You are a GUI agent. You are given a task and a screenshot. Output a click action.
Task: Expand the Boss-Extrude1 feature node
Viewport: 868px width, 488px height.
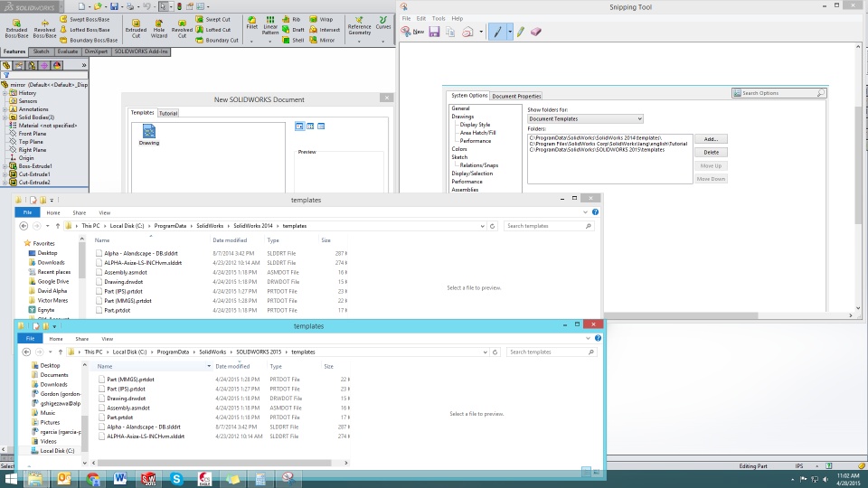point(5,166)
